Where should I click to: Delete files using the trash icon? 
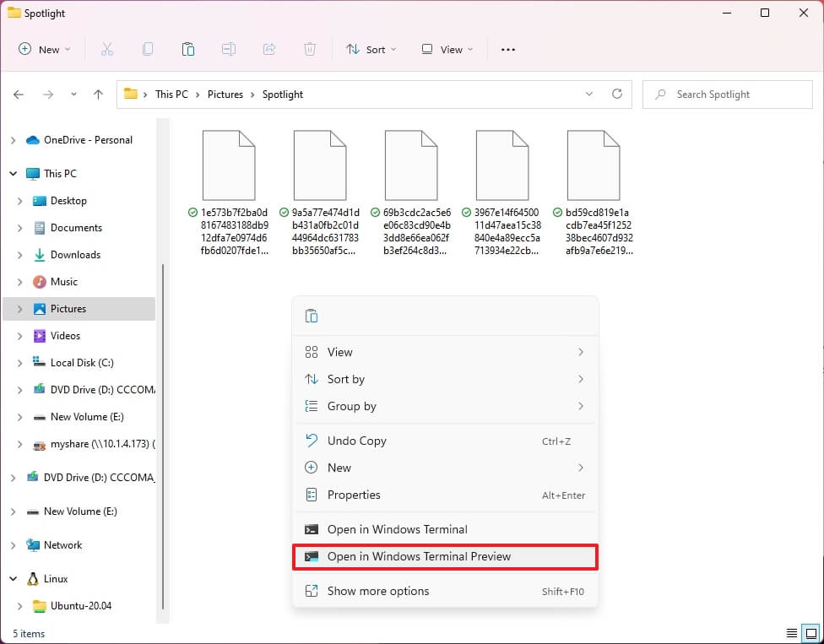[x=310, y=49]
